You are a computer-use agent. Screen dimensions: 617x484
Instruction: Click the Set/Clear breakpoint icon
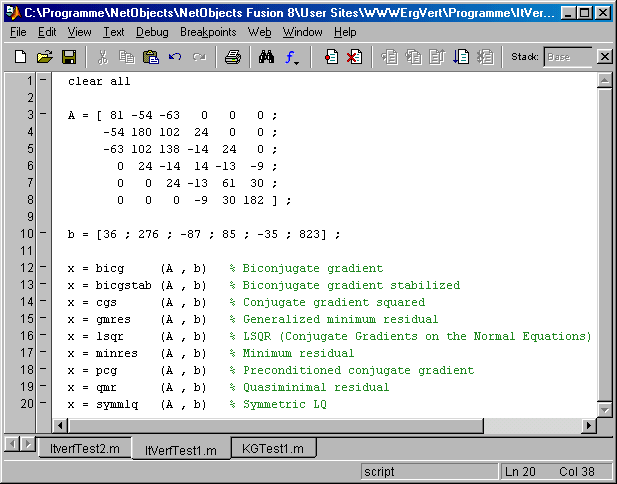point(331,57)
